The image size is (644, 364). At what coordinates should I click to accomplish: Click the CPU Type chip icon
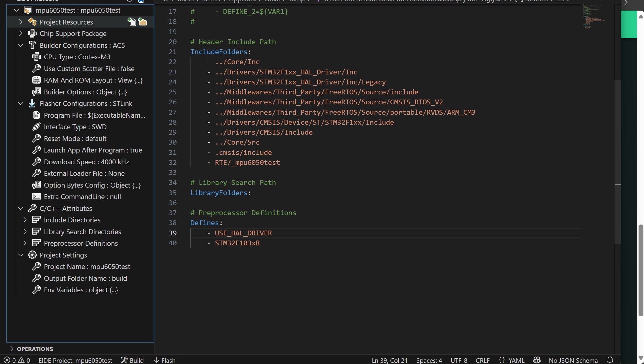tap(37, 57)
